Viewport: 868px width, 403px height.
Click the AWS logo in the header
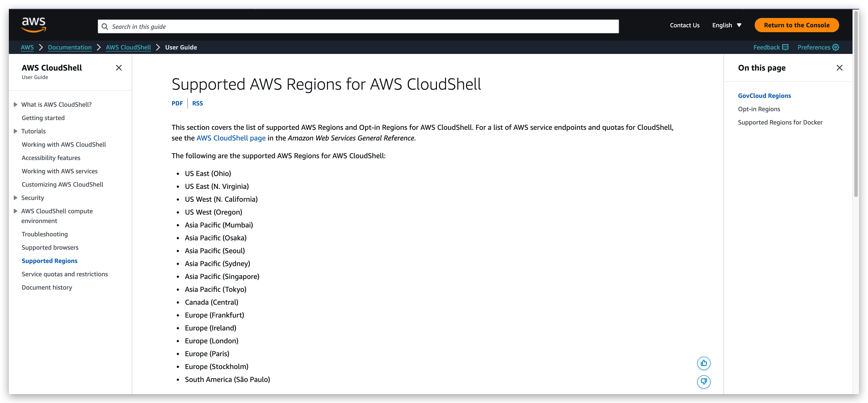[34, 25]
